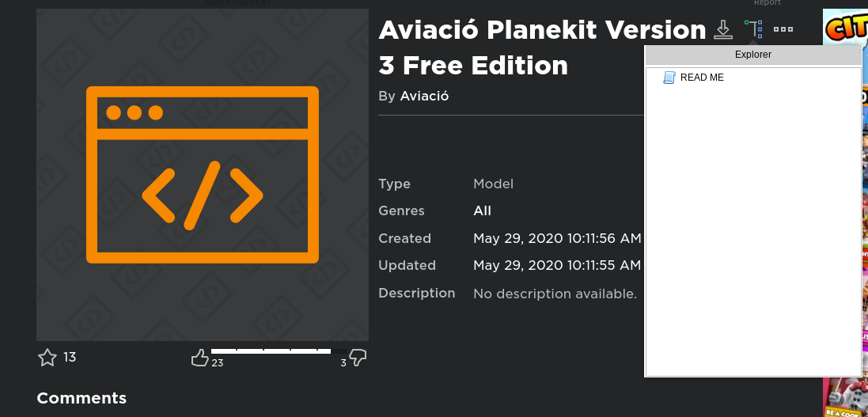Screen dimensions: 868x417
Task: Click the cook game ad thumbnail at bottom right
Action: coord(845,397)
